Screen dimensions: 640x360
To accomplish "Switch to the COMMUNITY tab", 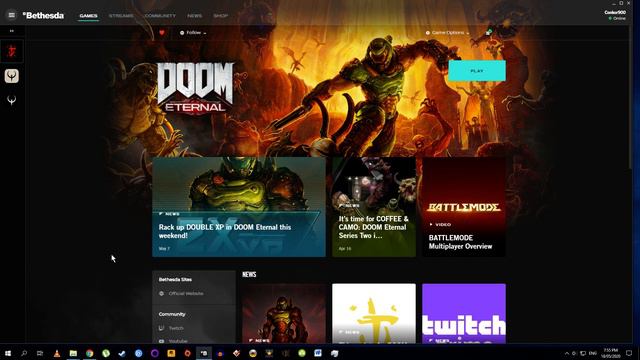I will click(x=160, y=16).
